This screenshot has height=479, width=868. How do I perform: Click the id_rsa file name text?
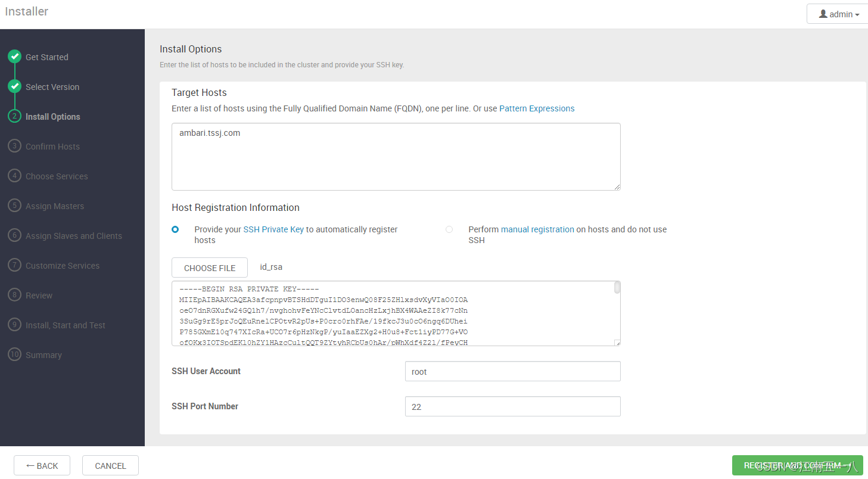(271, 267)
